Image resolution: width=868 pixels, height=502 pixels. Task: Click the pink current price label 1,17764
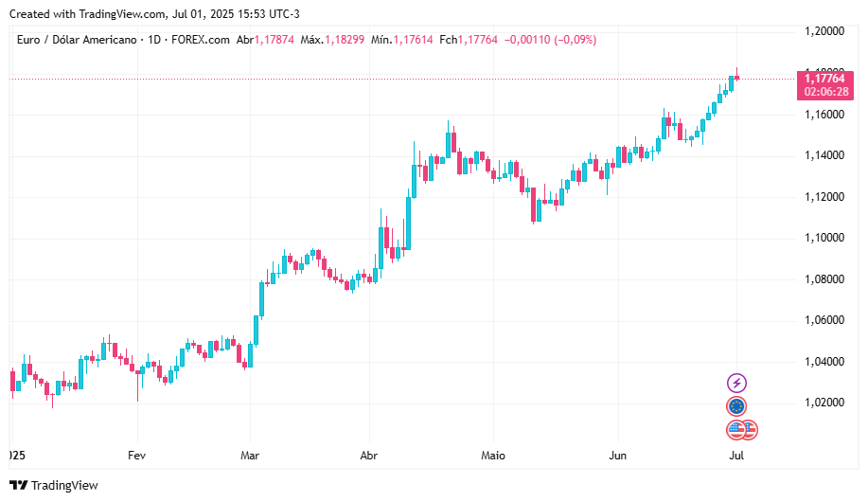pos(825,79)
